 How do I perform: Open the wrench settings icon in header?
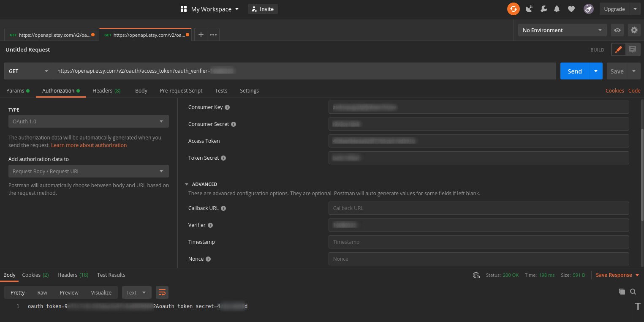pyautogui.click(x=543, y=9)
